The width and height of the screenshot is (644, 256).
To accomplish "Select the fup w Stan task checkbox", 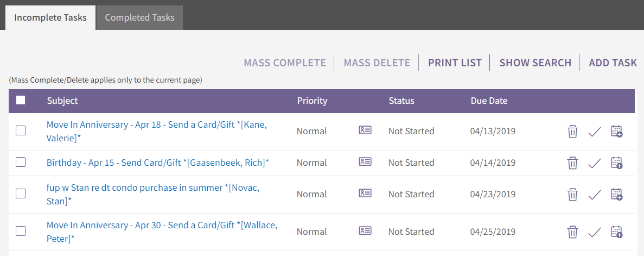I will click(21, 193).
